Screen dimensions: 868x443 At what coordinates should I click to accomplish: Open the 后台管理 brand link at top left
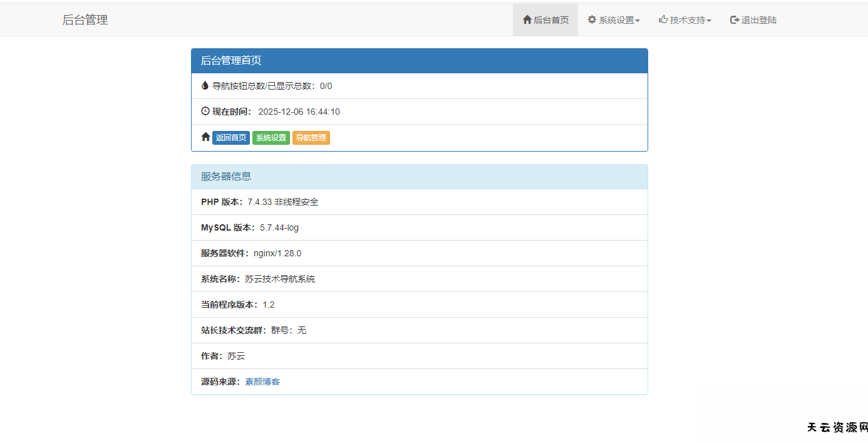point(85,20)
